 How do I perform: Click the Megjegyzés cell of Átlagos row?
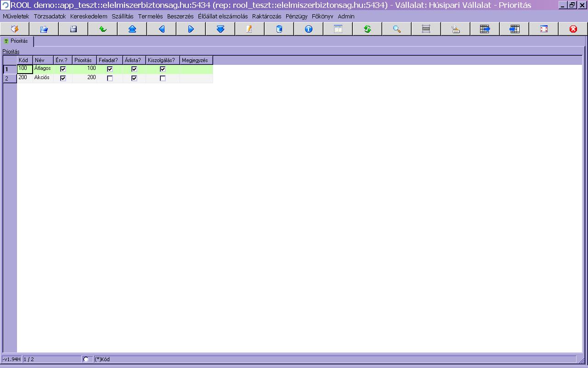(196, 69)
